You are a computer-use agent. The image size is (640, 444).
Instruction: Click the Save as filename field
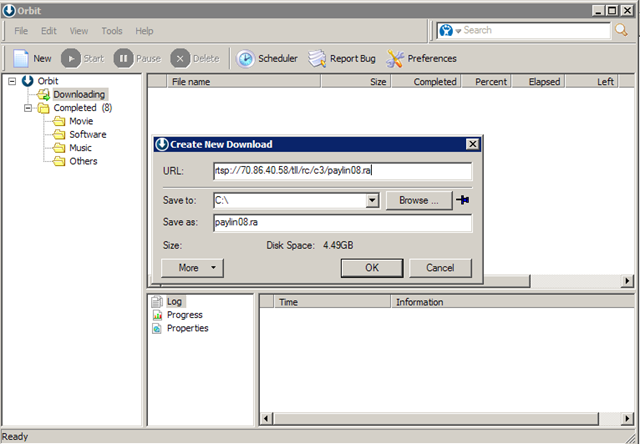(x=342, y=223)
